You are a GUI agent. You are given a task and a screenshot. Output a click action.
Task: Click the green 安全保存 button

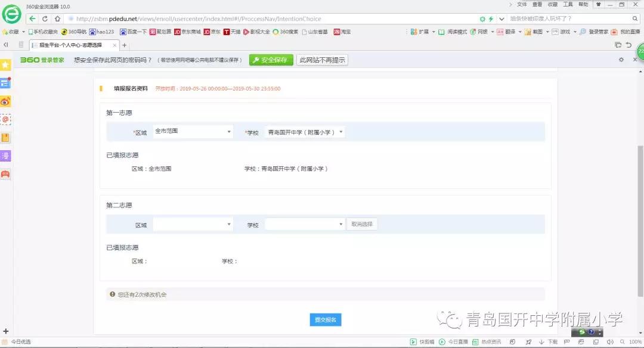click(x=271, y=60)
